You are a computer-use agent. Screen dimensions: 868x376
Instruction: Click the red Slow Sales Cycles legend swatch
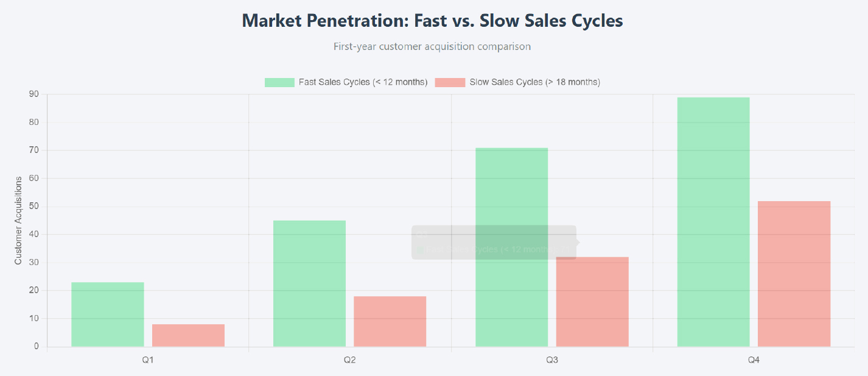click(450, 82)
